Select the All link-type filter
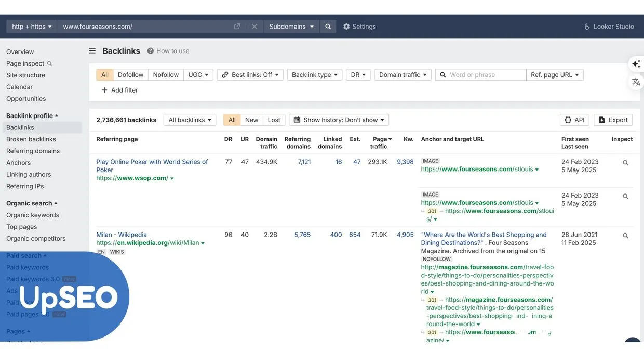Screen dimensions: 644x363 pos(105,75)
